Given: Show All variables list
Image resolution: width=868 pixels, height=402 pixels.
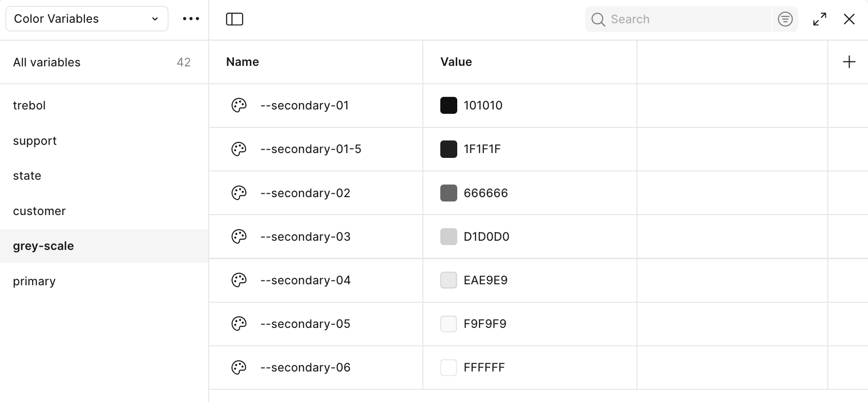Looking at the screenshot, I should (104, 62).
